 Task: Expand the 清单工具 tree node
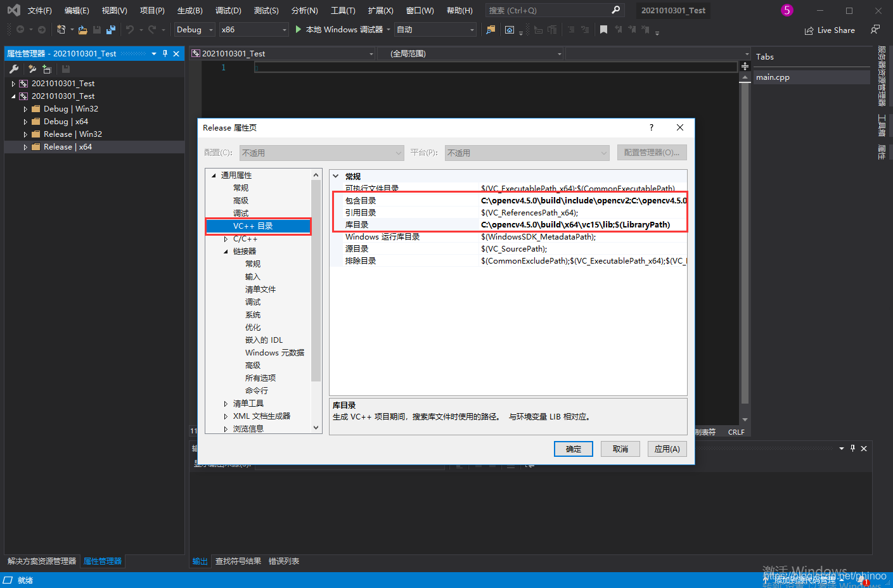click(x=226, y=404)
